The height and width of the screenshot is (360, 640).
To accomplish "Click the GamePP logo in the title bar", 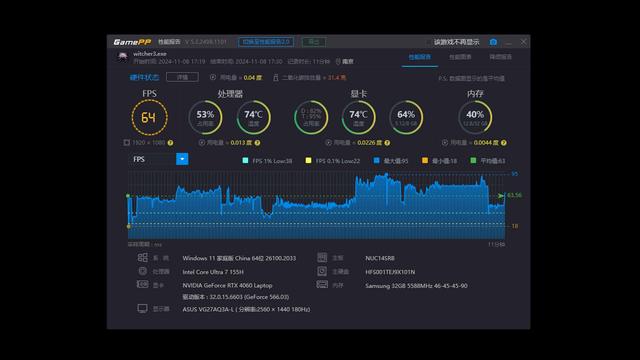I will tap(132, 42).
